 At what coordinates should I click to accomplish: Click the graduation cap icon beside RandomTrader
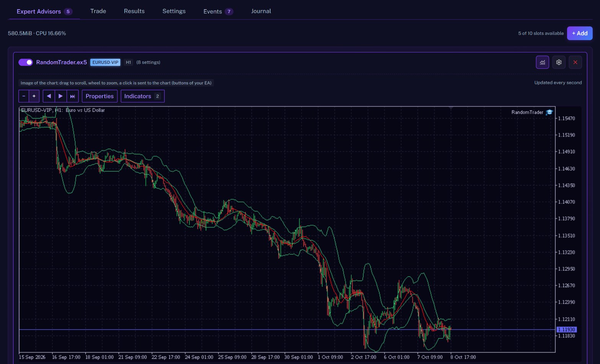[x=549, y=112]
